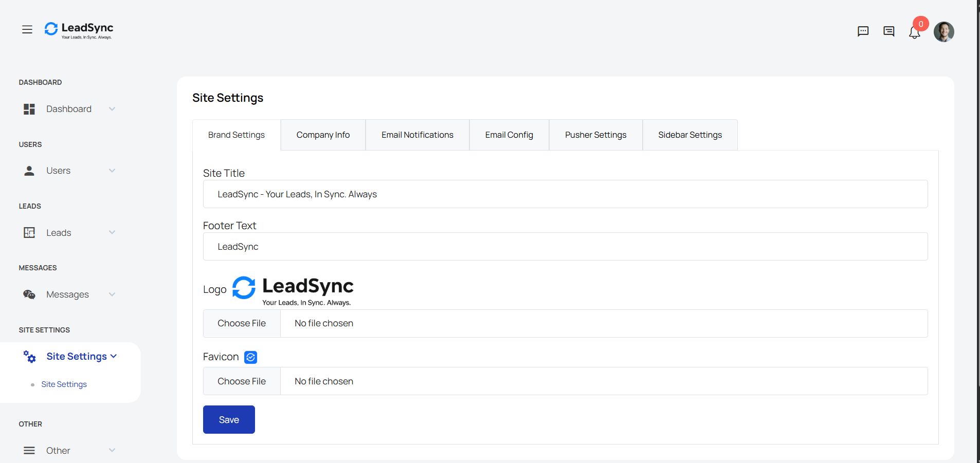The height and width of the screenshot is (463, 980).
Task: Click into the Footer Text field
Action: point(565,247)
